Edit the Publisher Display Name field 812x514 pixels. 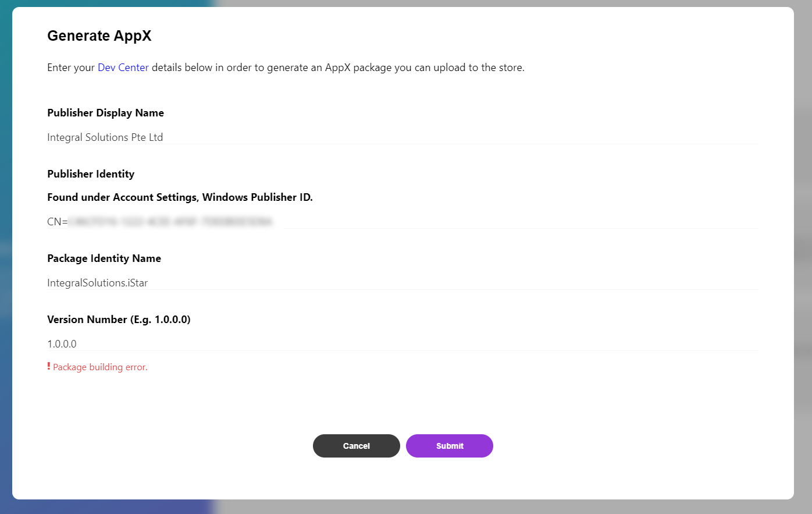coord(403,137)
